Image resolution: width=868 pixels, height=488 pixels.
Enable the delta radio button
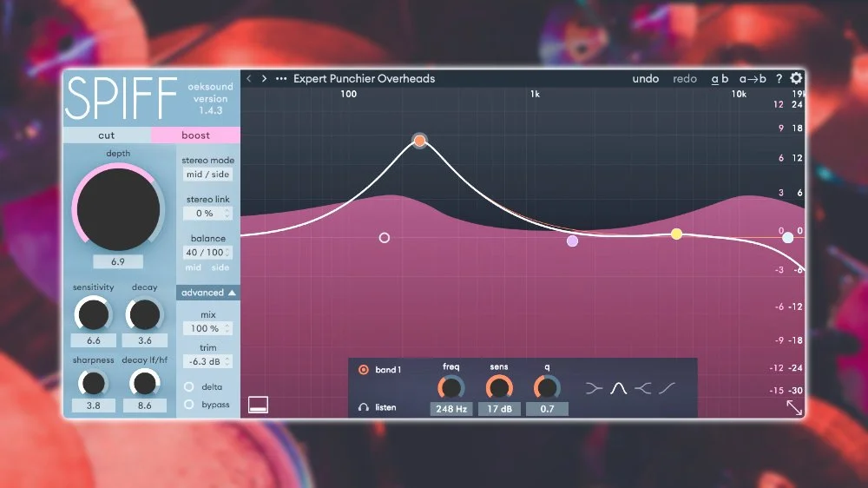(188, 386)
